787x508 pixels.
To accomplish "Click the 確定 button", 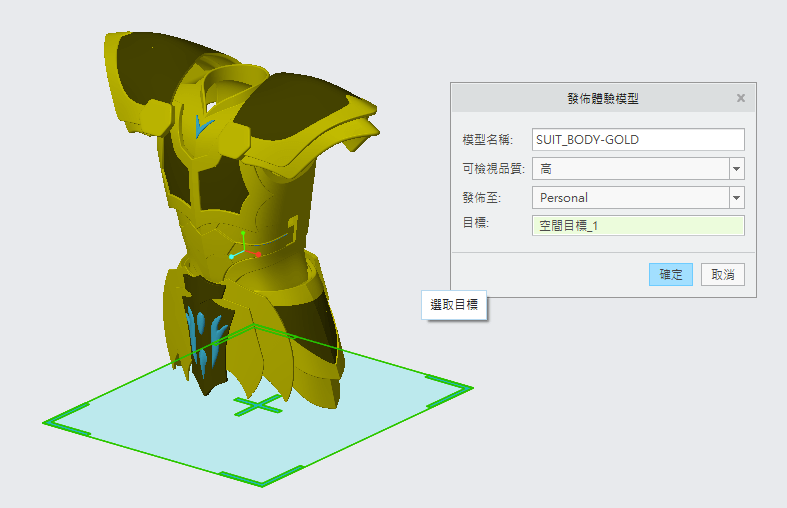I will [670, 274].
